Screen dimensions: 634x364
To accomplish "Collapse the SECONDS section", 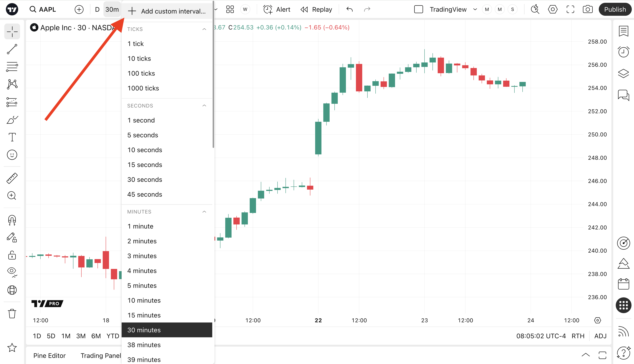I will pos(204,106).
